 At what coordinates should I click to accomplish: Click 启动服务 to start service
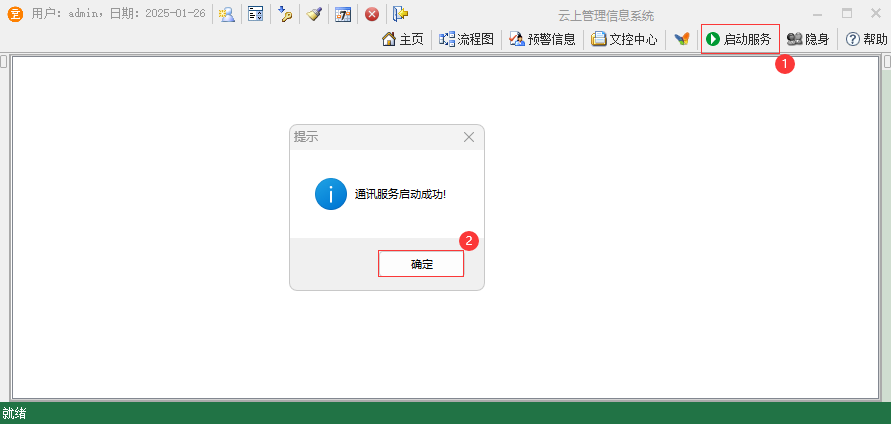(740, 39)
